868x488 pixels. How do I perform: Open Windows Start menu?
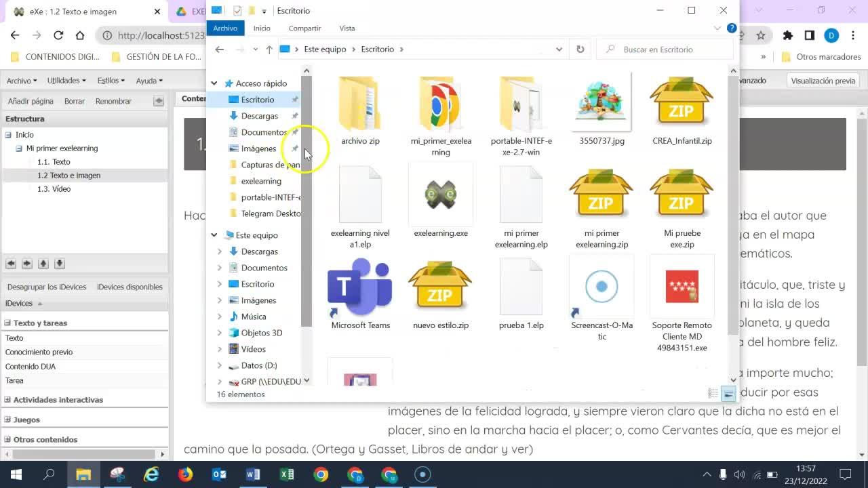(16, 474)
